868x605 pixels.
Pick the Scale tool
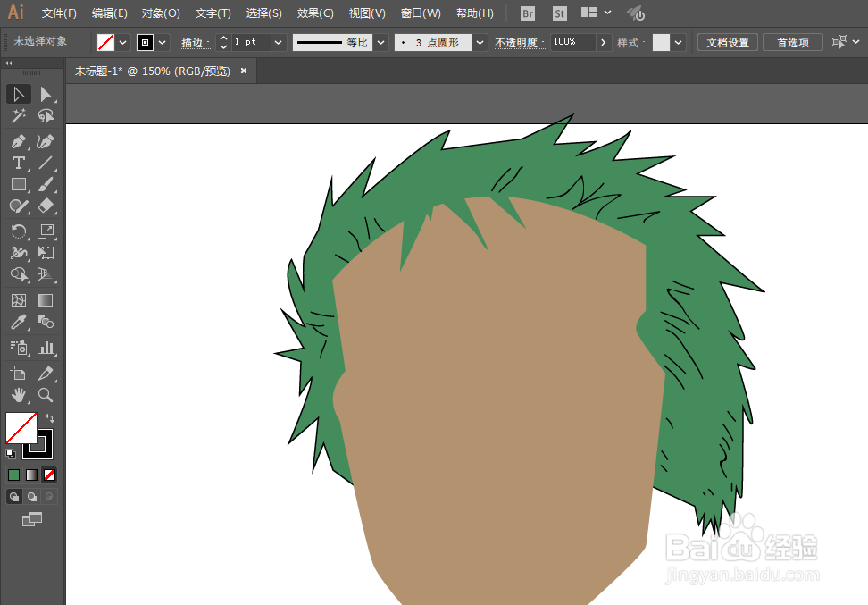point(46,231)
